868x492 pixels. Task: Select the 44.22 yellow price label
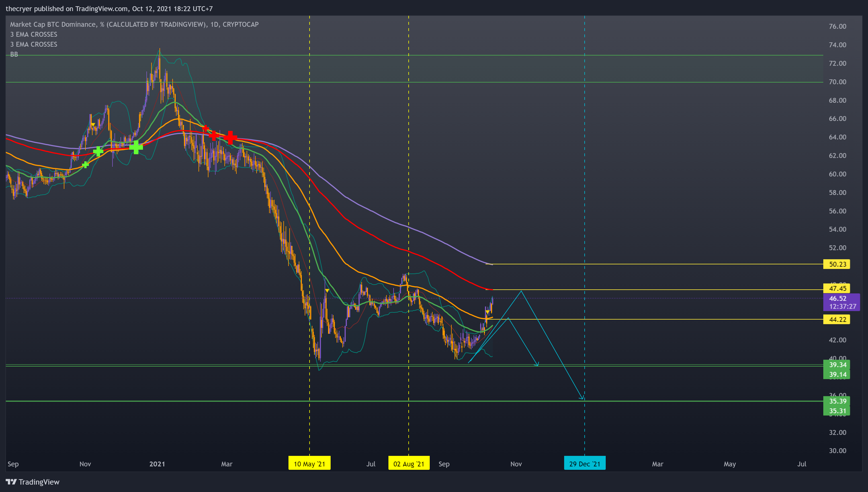pyautogui.click(x=837, y=319)
